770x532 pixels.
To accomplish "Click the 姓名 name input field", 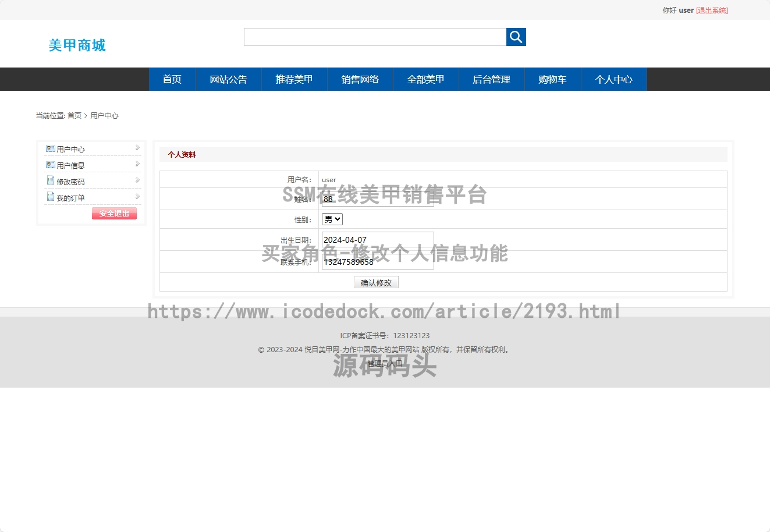I will point(378,199).
